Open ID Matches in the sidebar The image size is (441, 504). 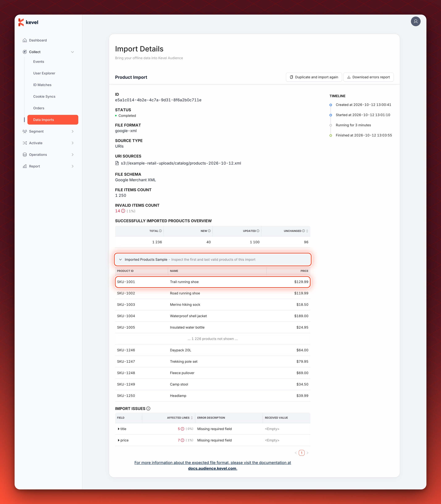point(42,85)
